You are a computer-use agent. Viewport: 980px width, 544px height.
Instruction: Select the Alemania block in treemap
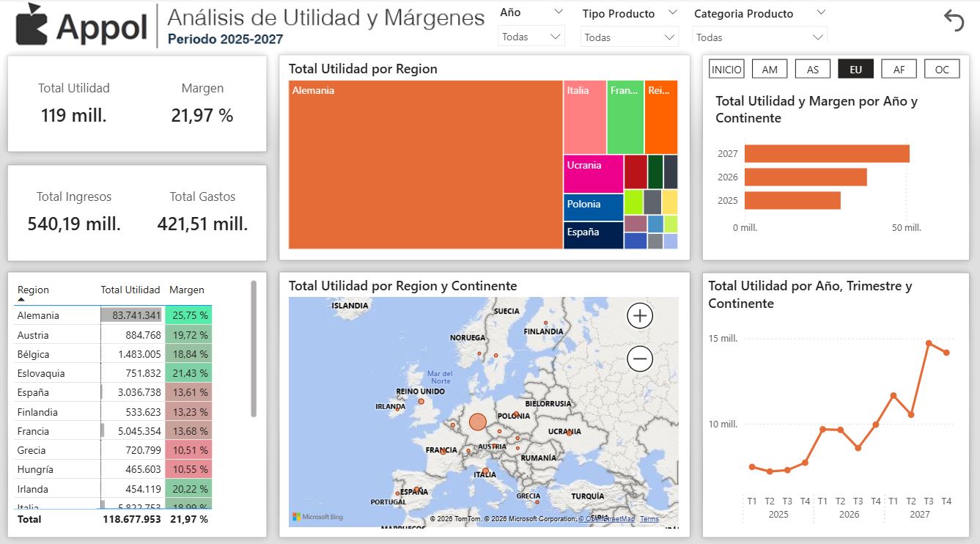click(425, 165)
